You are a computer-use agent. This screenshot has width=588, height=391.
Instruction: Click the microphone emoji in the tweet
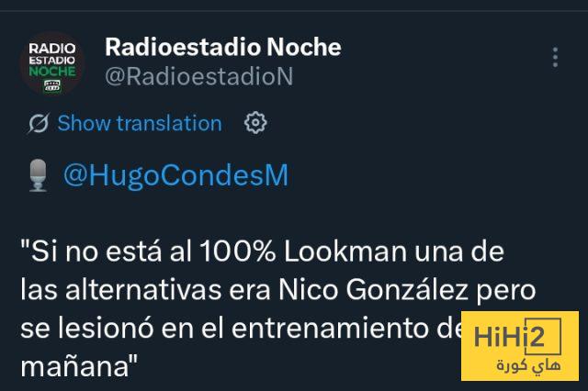point(38,175)
